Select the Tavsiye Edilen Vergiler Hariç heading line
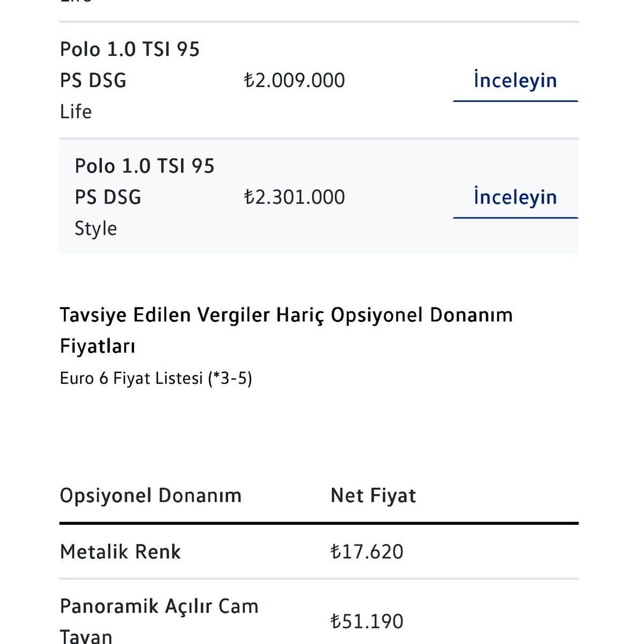This screenshot has width=644, height=644. pyautogui.click(x=286, y=315)
